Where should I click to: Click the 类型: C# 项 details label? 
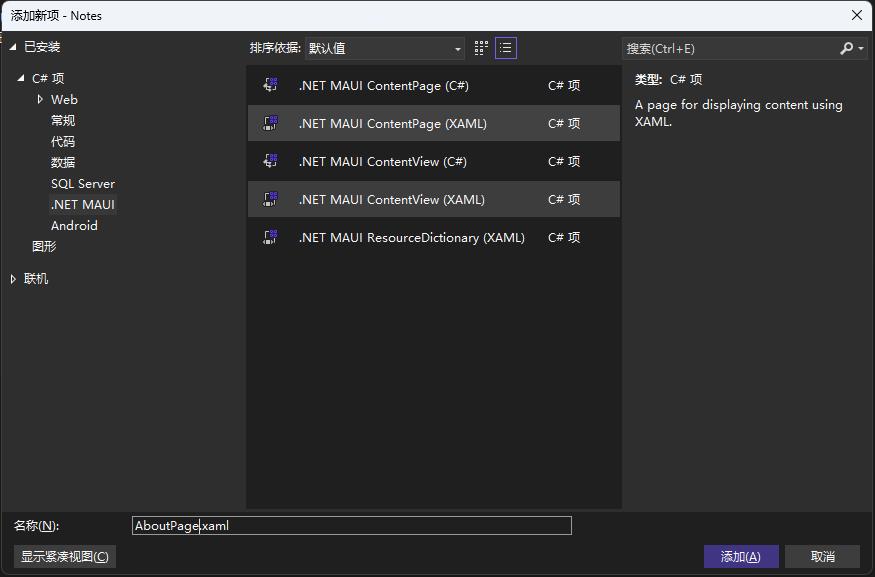(x=669, y=79)
